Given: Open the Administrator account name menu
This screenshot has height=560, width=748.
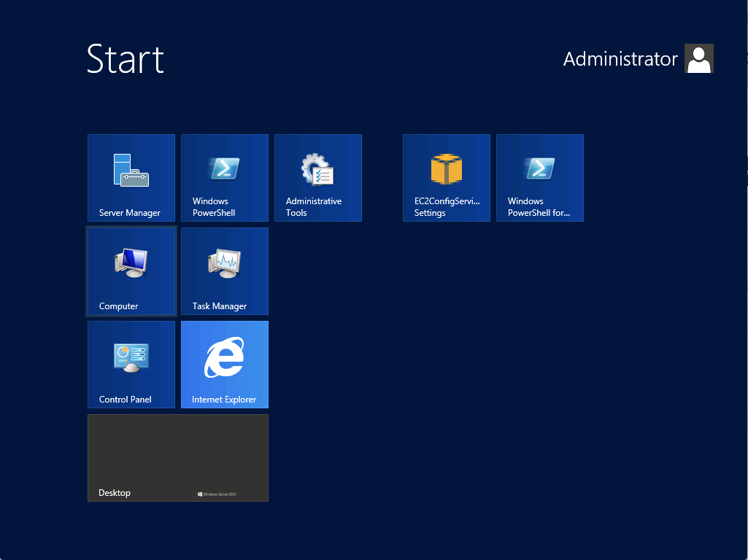Looking at the screenshot, I should tap(620, 60).
